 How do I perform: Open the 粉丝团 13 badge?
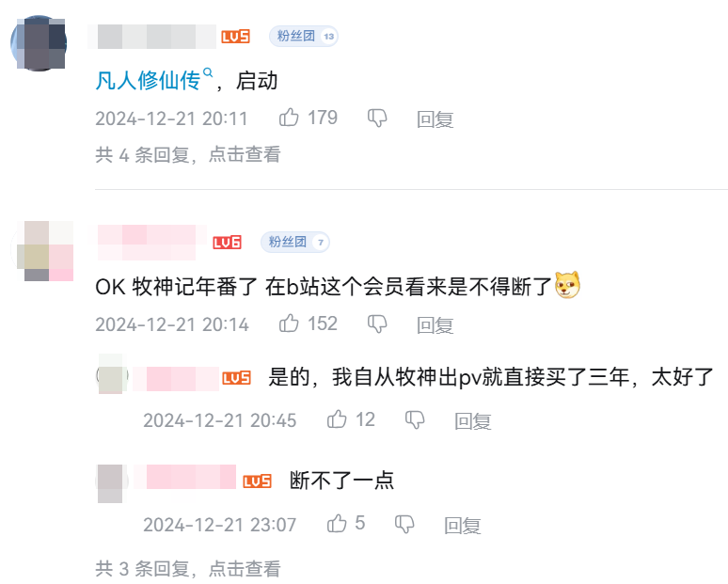[304, 37]
